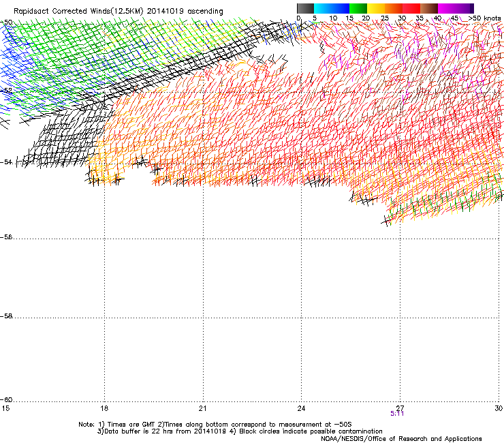Click the -52 latitude axis label

(x=6, y=91)
